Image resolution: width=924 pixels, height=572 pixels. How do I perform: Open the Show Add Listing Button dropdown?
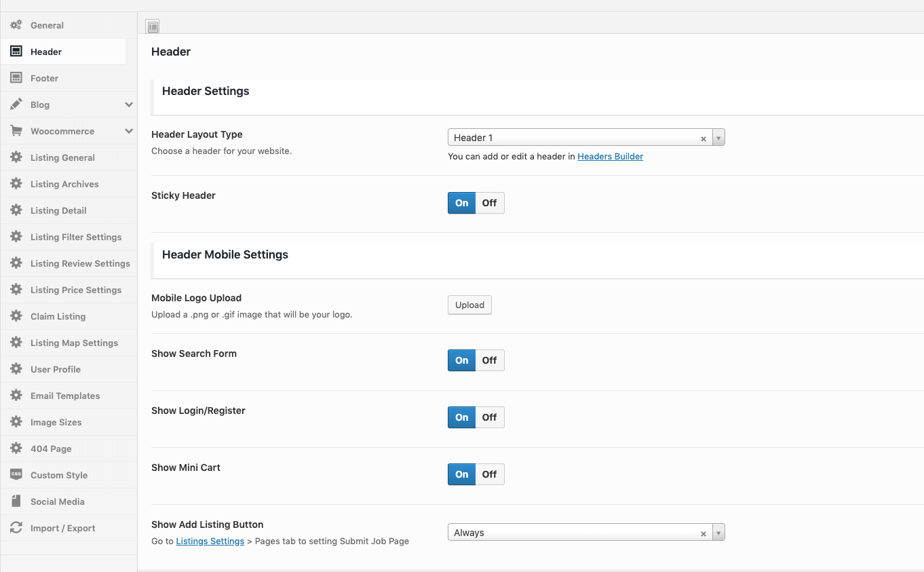click(x=718, y=533)
